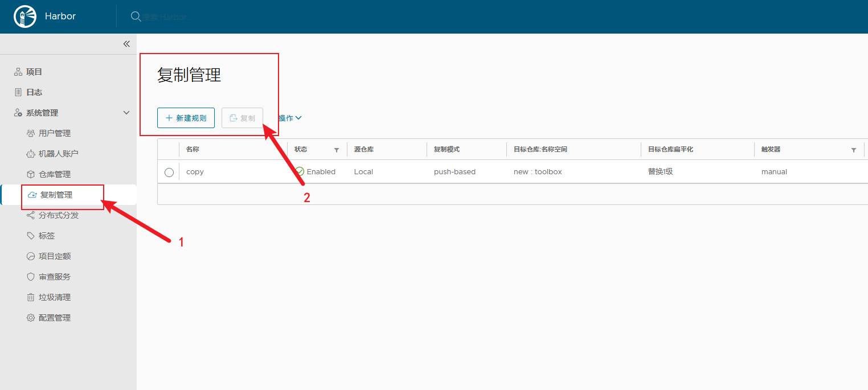
Task: Select the radio button for copy rule
Action: click(169, 172)
